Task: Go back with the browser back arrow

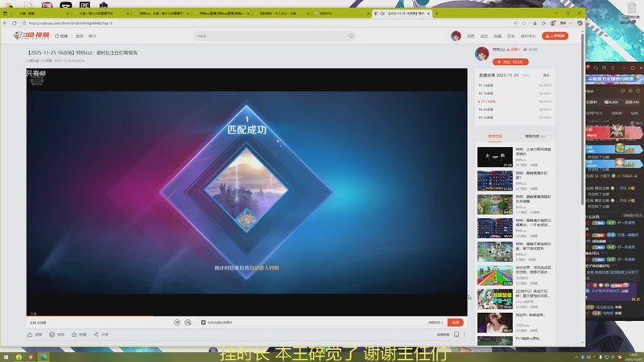Action: coord(6,23)
